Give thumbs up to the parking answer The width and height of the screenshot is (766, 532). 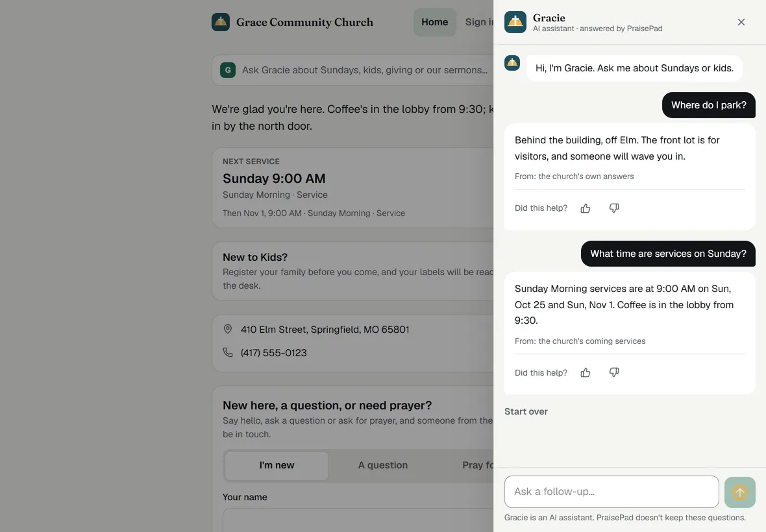586,208
